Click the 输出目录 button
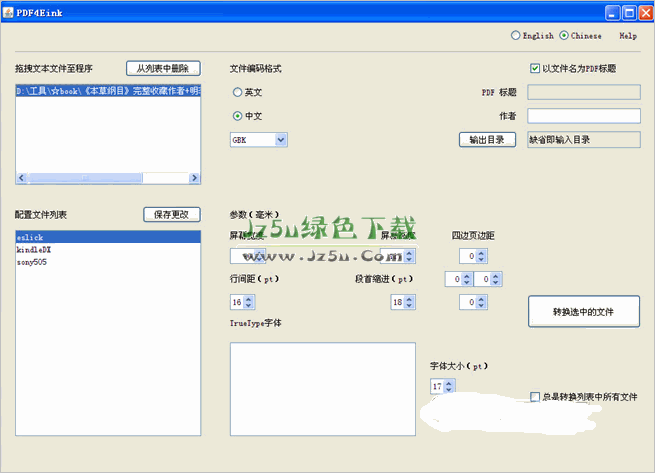655x473 pixels. (487, 140)
